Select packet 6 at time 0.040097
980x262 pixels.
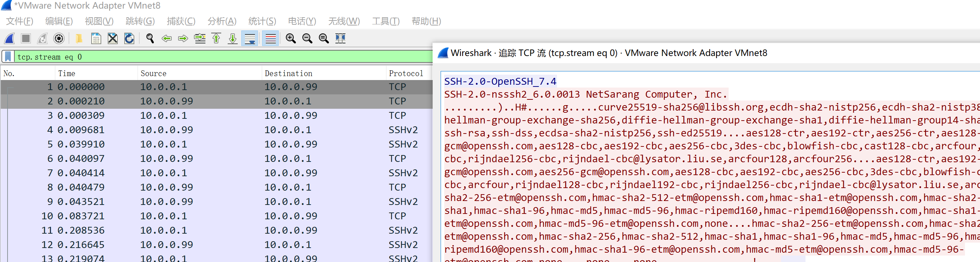click(x=217, y=159)
